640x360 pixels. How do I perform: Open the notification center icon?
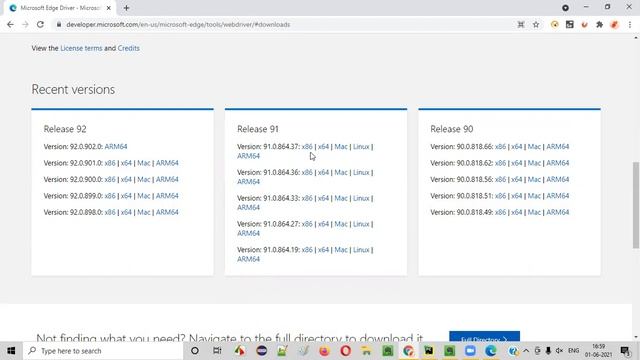click(x=625, y=351)
